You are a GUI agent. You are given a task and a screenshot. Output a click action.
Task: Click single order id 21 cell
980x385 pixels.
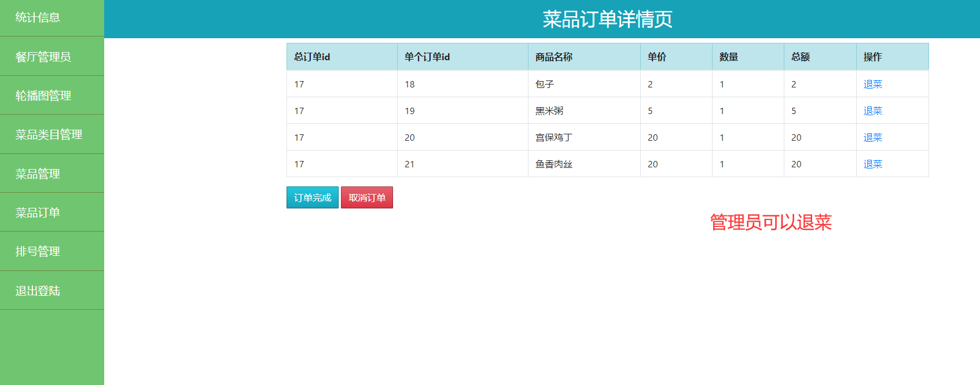[x=463, y=164]
